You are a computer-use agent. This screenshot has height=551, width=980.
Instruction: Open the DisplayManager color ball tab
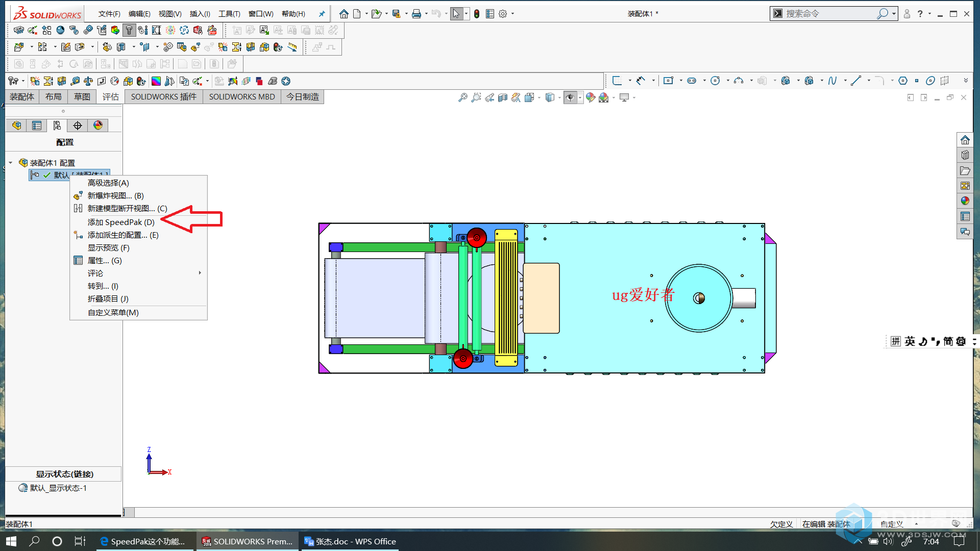tap(98, 126)
